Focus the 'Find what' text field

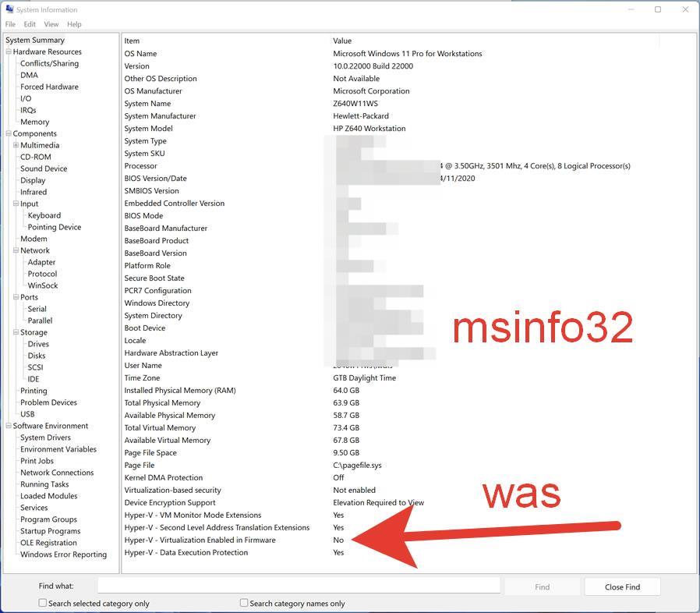coord(299,585)
